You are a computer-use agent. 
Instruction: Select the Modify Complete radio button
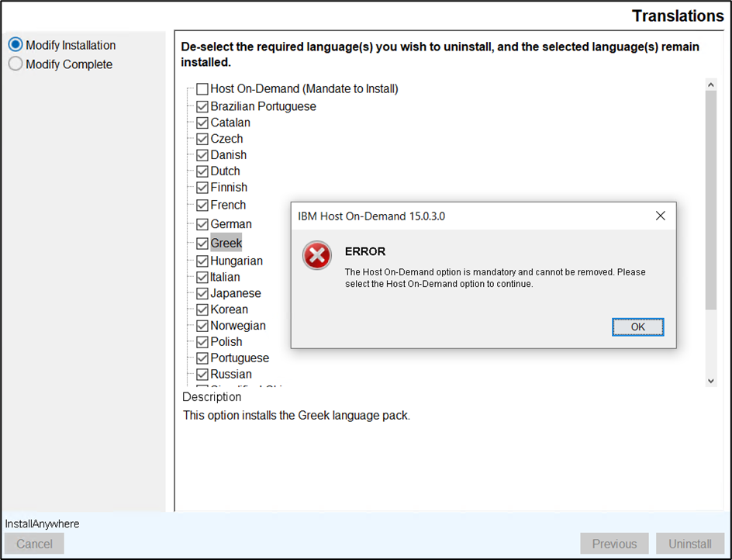click(16, 64)
